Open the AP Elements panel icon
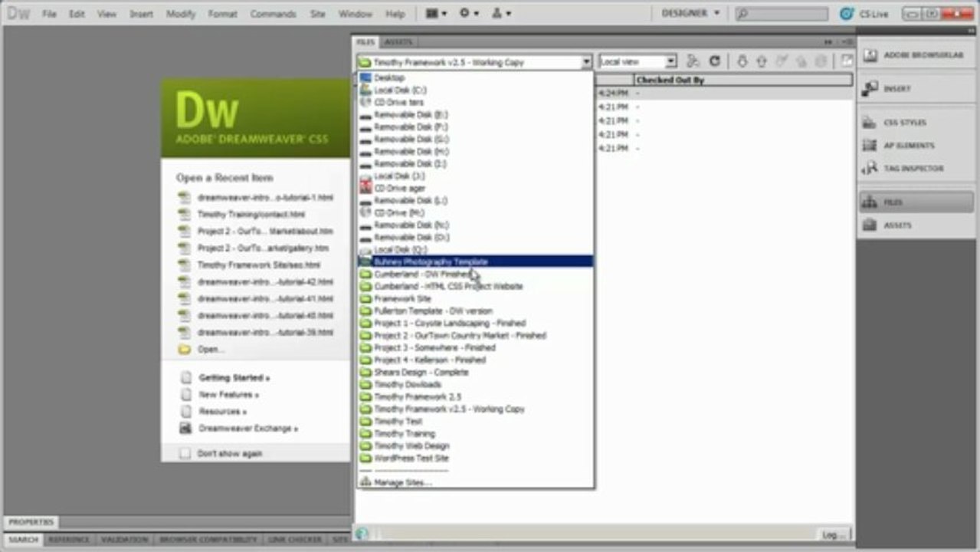This screenshot has height=552, width=980. coord(869,146)
